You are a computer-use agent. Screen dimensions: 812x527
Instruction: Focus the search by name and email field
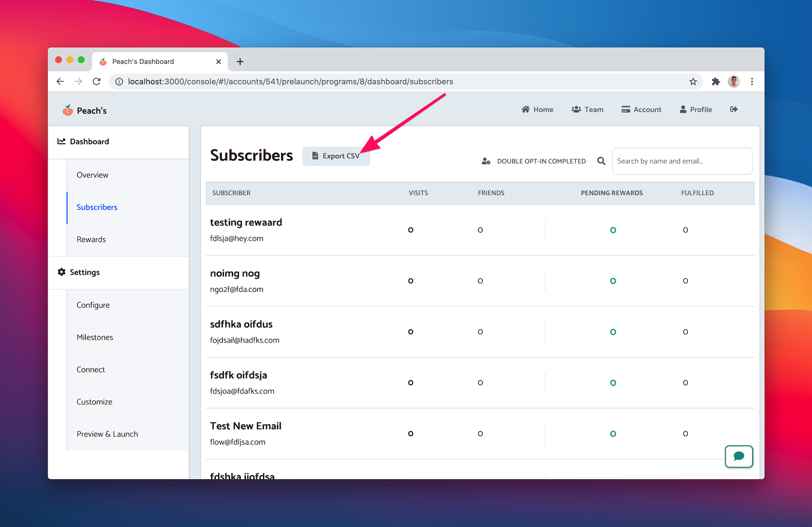coord(682,161)
